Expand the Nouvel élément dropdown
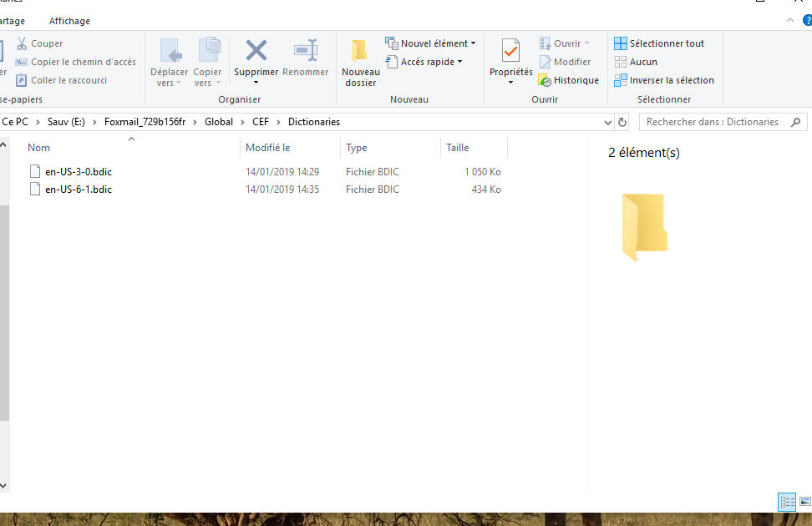Image resolution: width=812 pixels, height=526 pixels. click(430, 43)
